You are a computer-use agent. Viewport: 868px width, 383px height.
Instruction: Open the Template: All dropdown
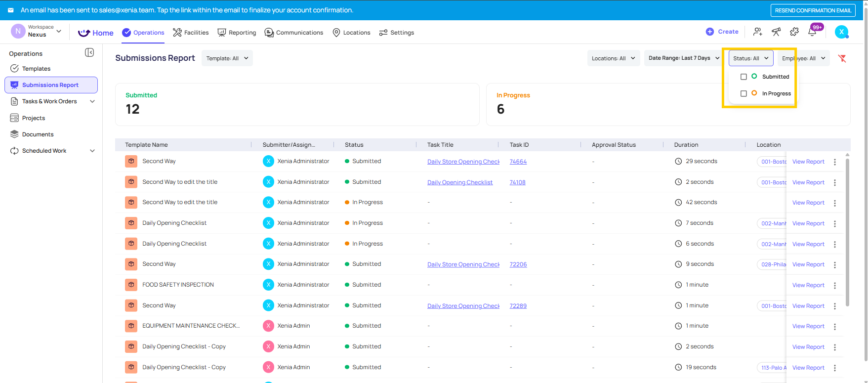pos(227,58)
